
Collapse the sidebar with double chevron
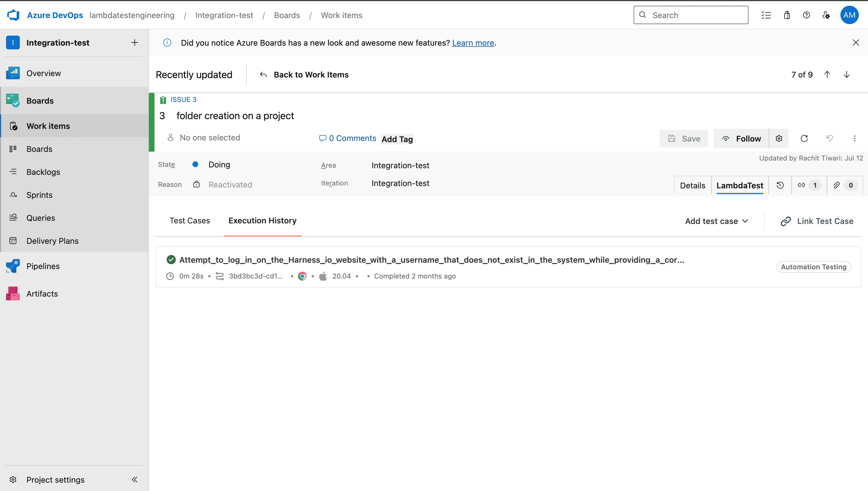click(x=134, y=479)
